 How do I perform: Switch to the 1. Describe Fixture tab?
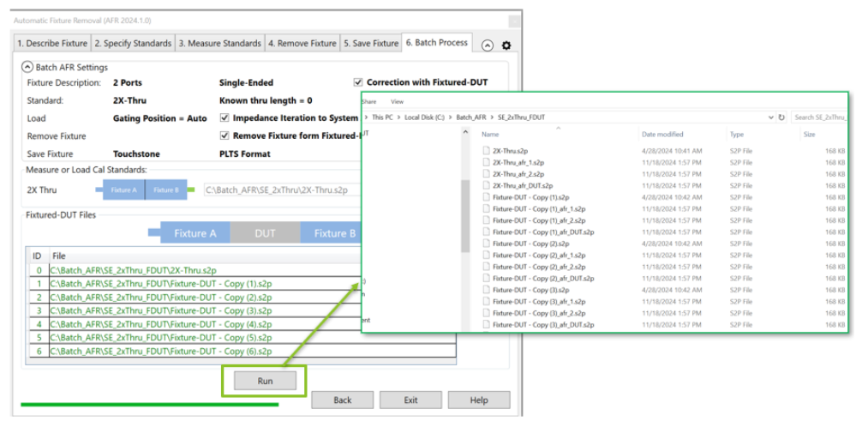[x=52, y=43]
